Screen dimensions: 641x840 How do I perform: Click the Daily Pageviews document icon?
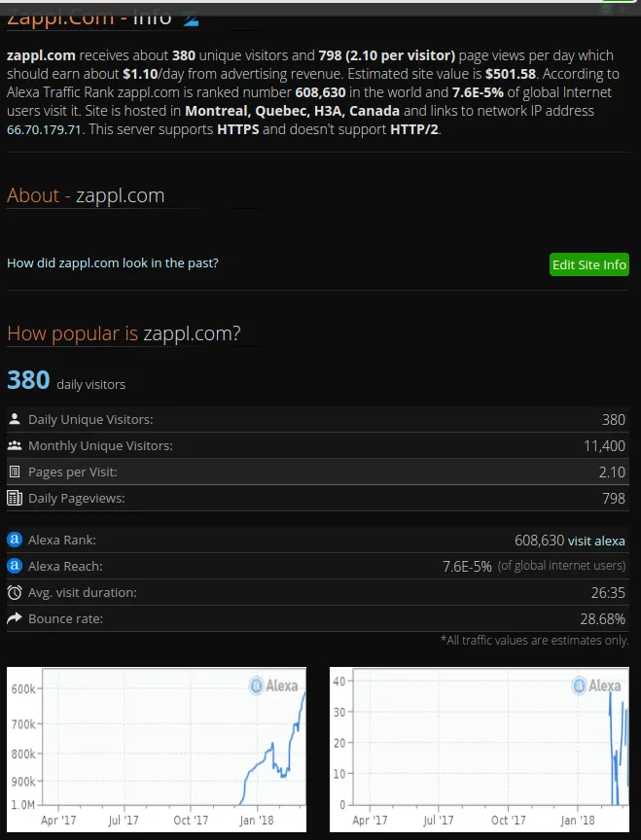15,498
